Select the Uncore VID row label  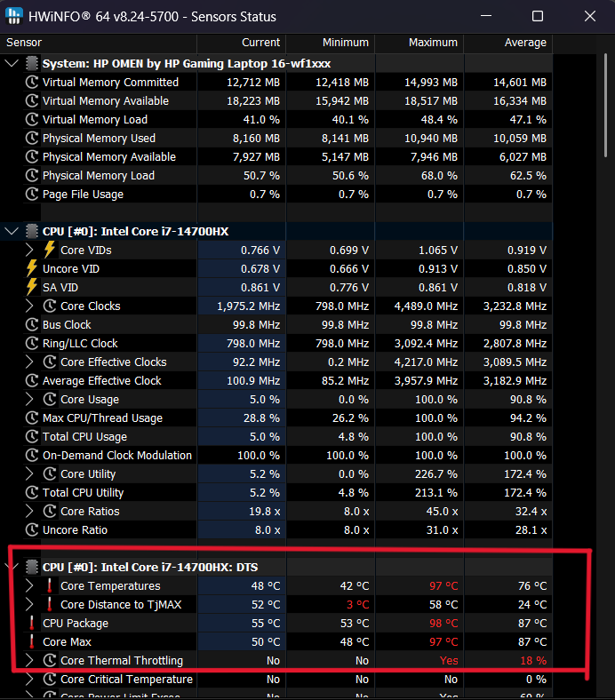(x=71, y=269)
